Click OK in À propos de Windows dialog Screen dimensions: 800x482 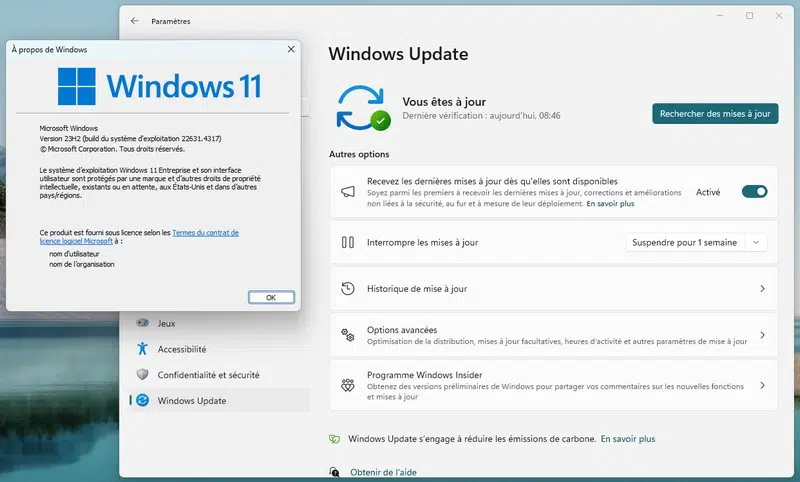(271, 297)
